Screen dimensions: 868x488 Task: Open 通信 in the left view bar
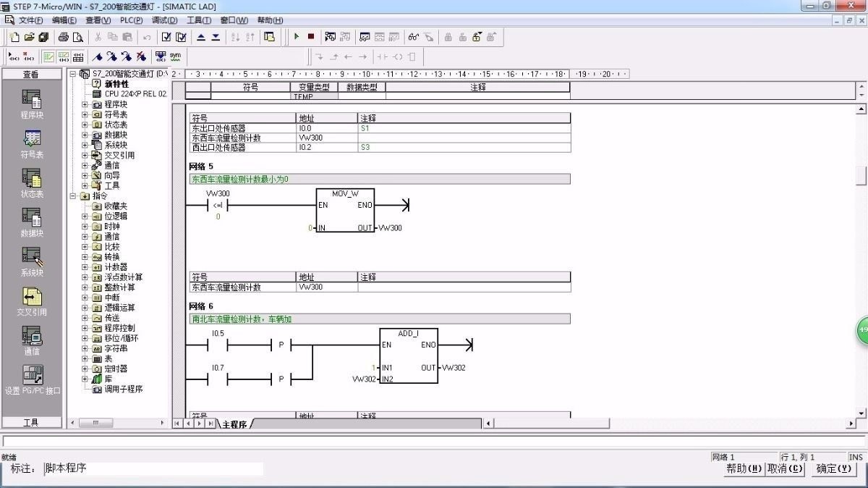point(32,341)
